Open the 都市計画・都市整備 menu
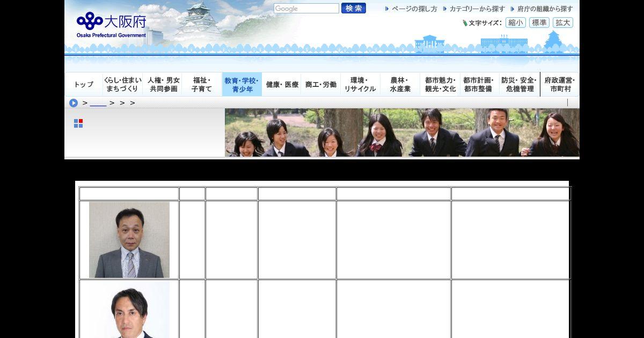This screenshot has height=338, width=644. click(x=479, y=85)
